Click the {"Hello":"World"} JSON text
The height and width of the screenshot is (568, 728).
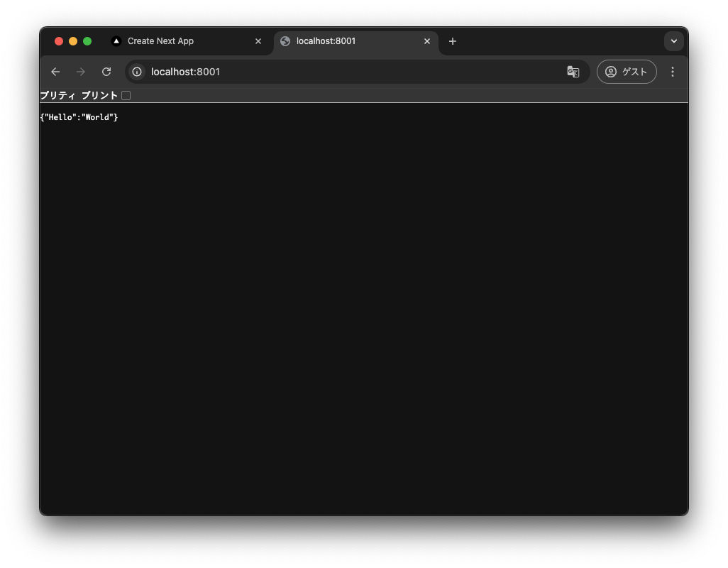pyautogui.click(x=79, y=117)
